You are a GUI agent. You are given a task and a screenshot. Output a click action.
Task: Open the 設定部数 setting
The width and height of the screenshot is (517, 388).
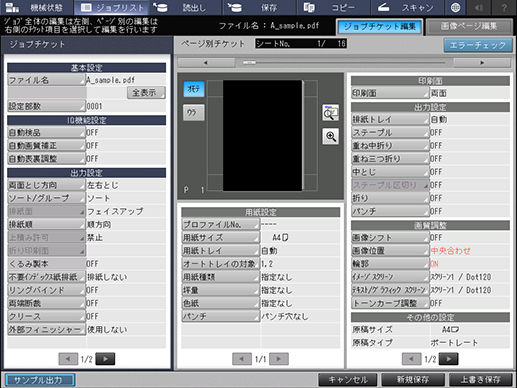tap(46, 106)
